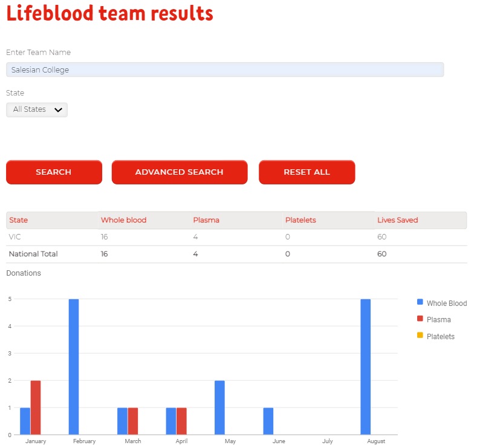
Task: Click the blue Whole Blood legend swatch
Action: pos(420,302)
